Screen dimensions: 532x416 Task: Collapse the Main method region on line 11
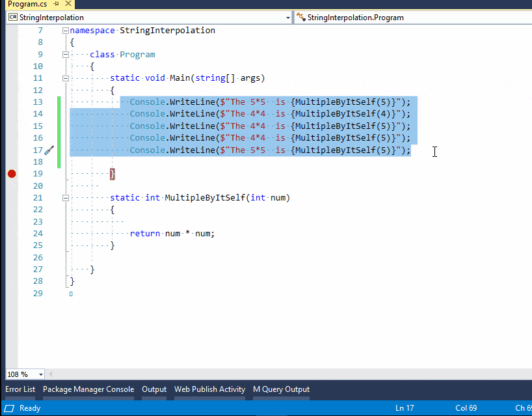pyautogui.click(x=64, y=77)
